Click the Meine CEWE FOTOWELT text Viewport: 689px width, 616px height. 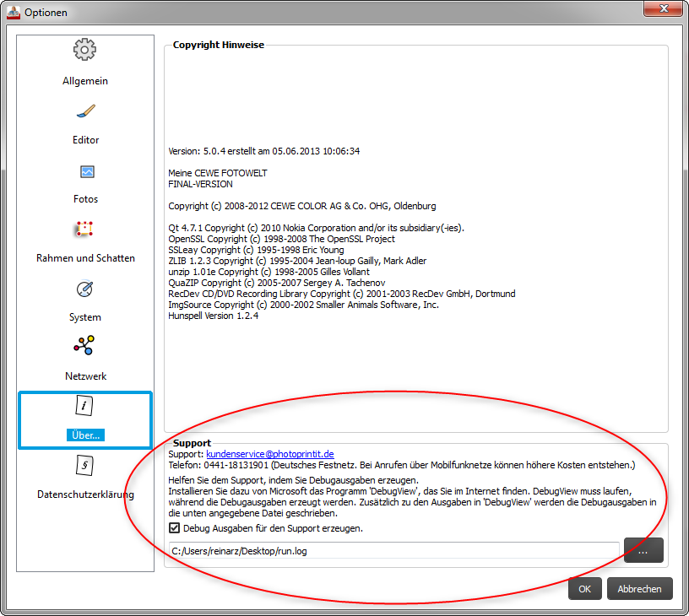coord(218,173)
